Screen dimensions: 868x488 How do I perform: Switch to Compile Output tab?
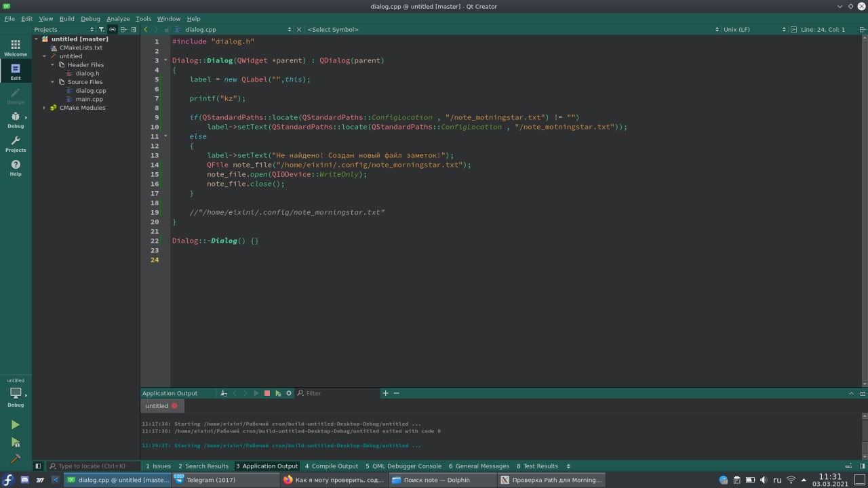click(x=331, y=466)
